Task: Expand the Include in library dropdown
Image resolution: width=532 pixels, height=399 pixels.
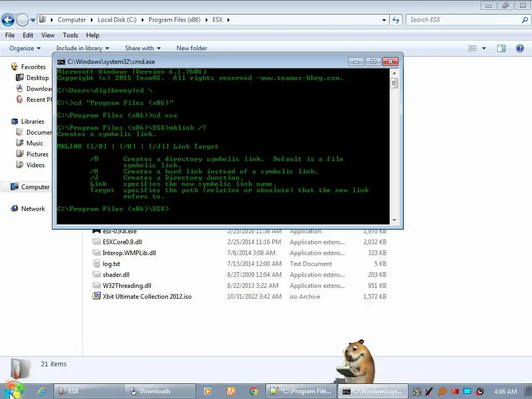Action: (83, 48)
